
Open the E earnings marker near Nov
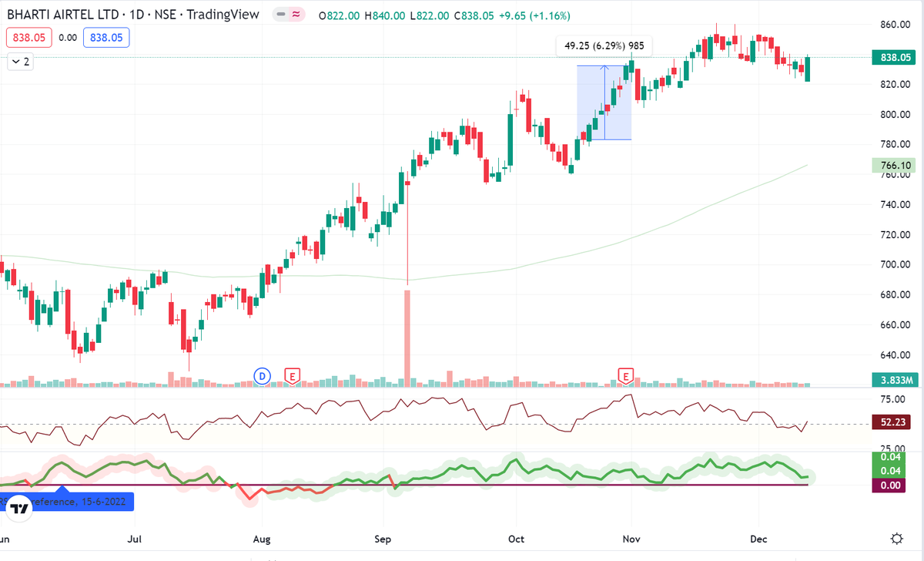click(x=626, y=376)
